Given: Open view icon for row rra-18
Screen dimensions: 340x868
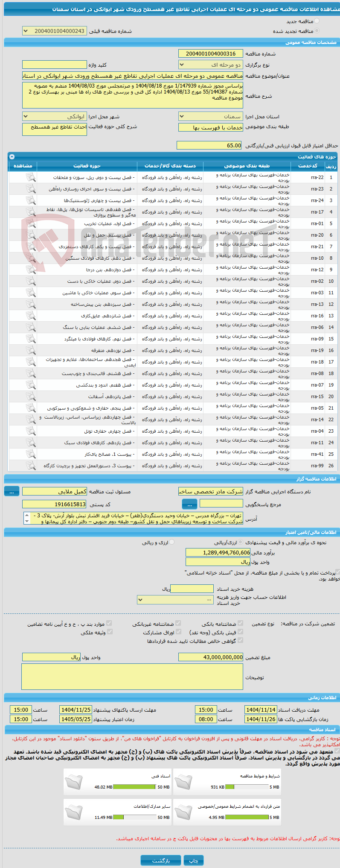Looking at the screenshot, I should [31, 362].
